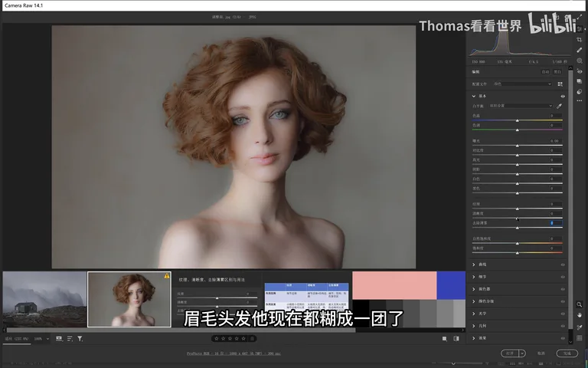Screen dimensions: 588x368
Task: Open the Snapshots panel
Action: (580, 81)
